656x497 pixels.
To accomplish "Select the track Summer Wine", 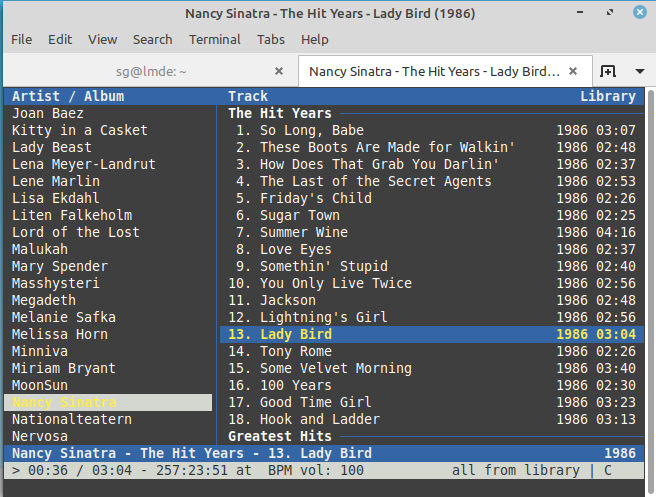I will coord(304,232).
